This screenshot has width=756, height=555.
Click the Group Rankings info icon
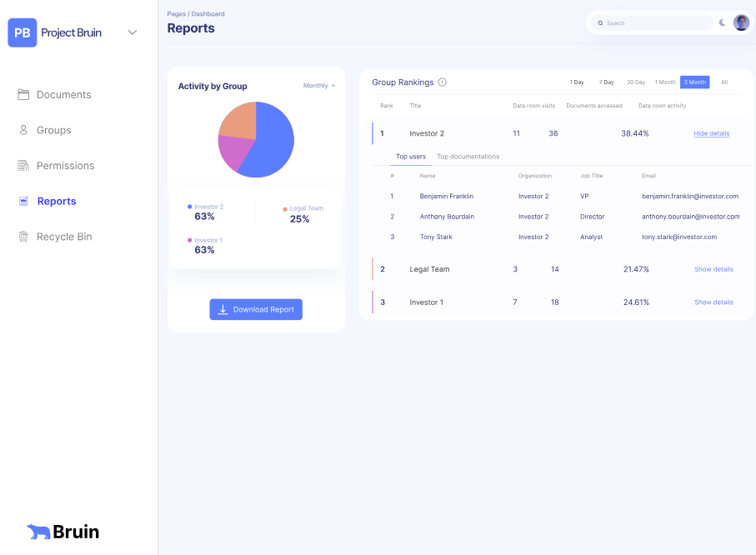442,82
